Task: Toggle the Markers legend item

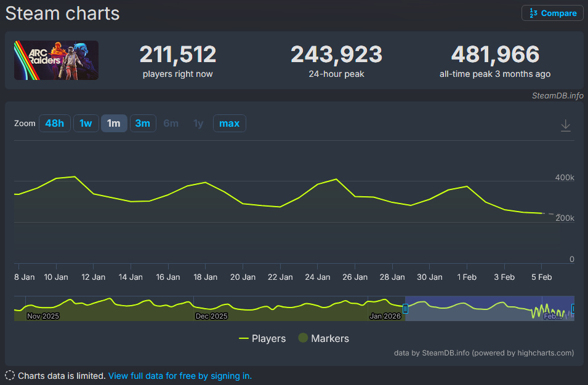Action: 324,338
